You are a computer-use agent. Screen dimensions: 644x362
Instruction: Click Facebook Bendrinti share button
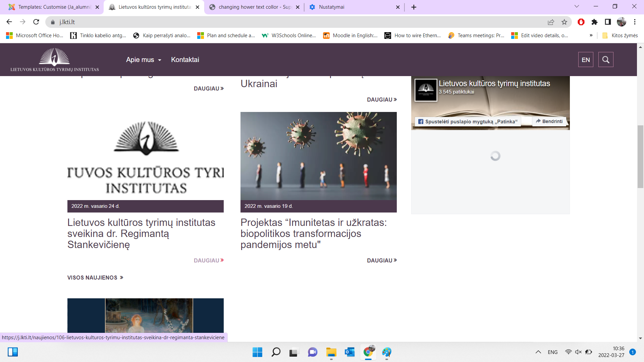pyautogui.click(x=549, y=121)
